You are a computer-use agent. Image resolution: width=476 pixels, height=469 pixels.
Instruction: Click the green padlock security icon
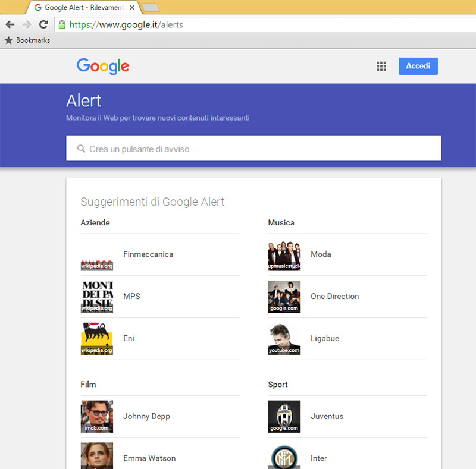click(x=62, y=24)
